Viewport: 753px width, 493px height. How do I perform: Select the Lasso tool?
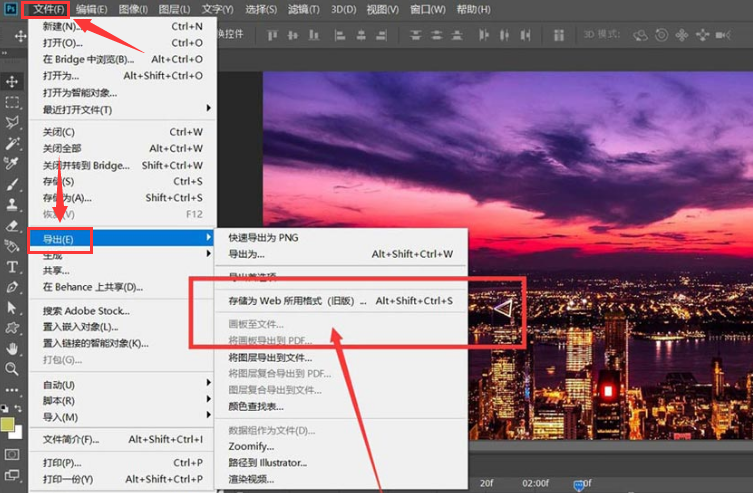[x=12, y=123]
